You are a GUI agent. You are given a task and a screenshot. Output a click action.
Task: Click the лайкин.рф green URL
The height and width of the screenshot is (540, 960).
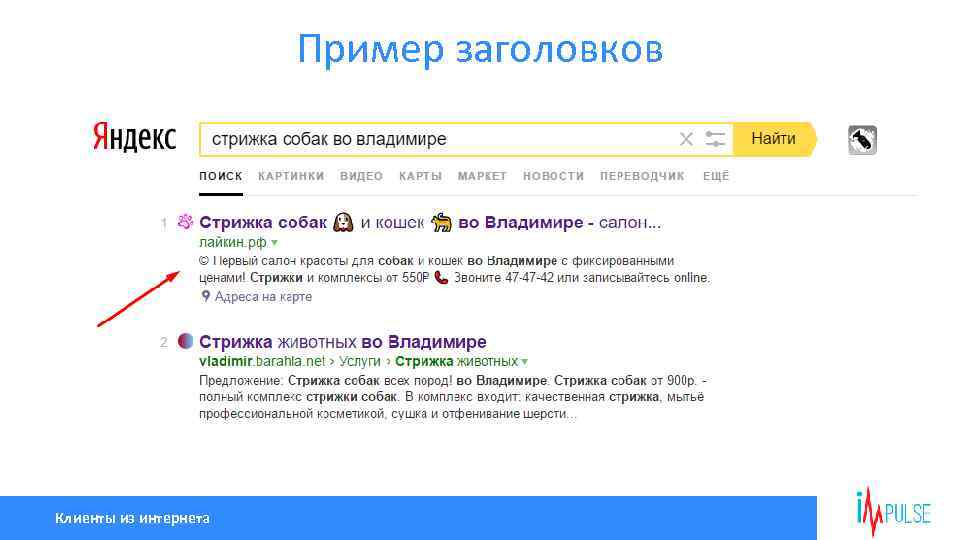(x=233, y=242)
